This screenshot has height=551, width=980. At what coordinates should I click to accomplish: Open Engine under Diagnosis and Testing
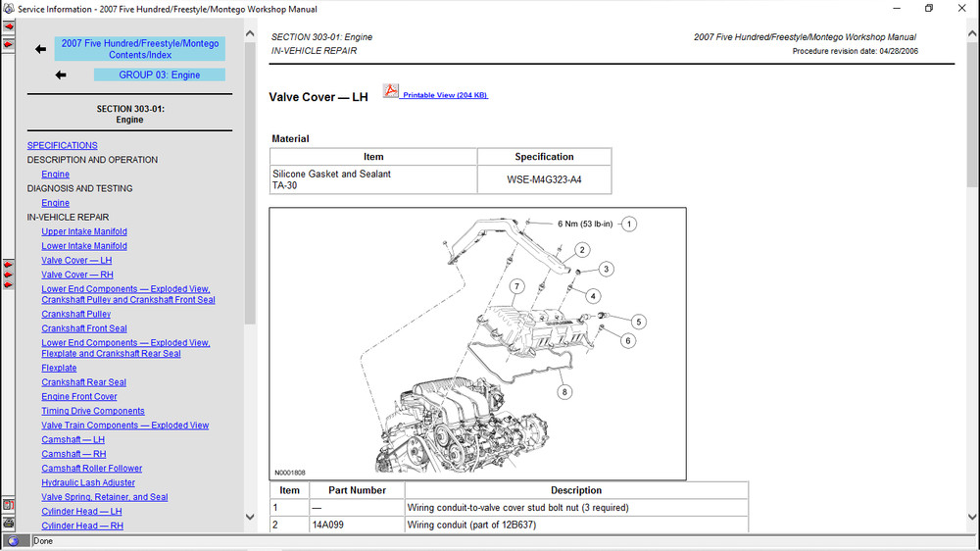(55, 203)
